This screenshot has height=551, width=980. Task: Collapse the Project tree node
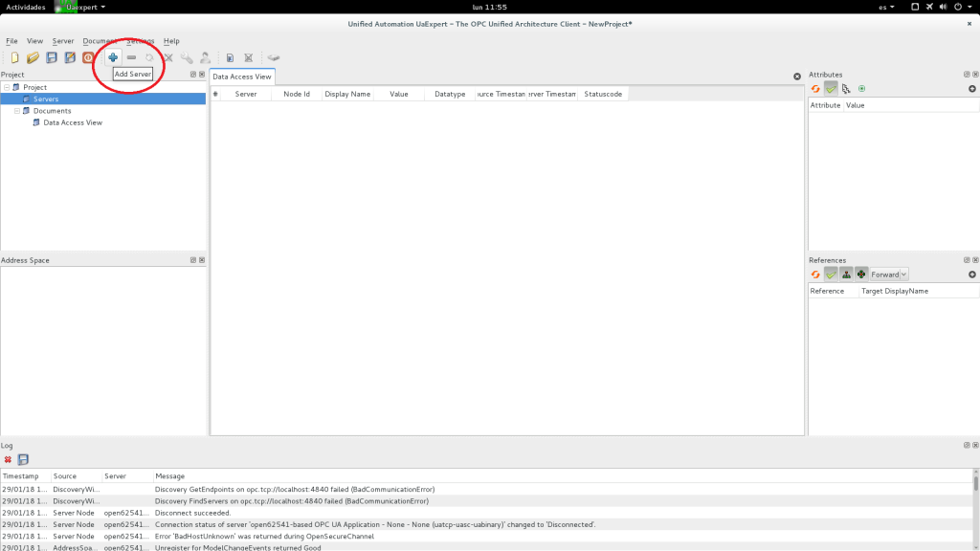7,87
